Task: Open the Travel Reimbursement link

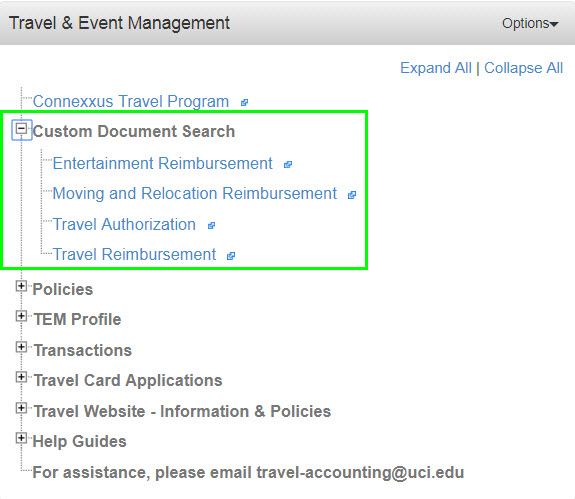Action: [x=135, y=254]
